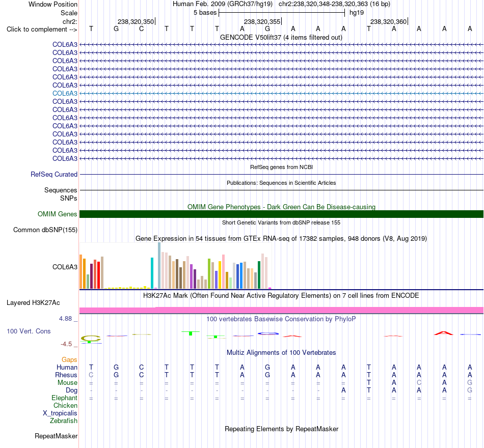Image resolution: width=484 pixels, height=448 pixels.
Task: Click the 'Sequences' track label
Action: pos(61,190)
